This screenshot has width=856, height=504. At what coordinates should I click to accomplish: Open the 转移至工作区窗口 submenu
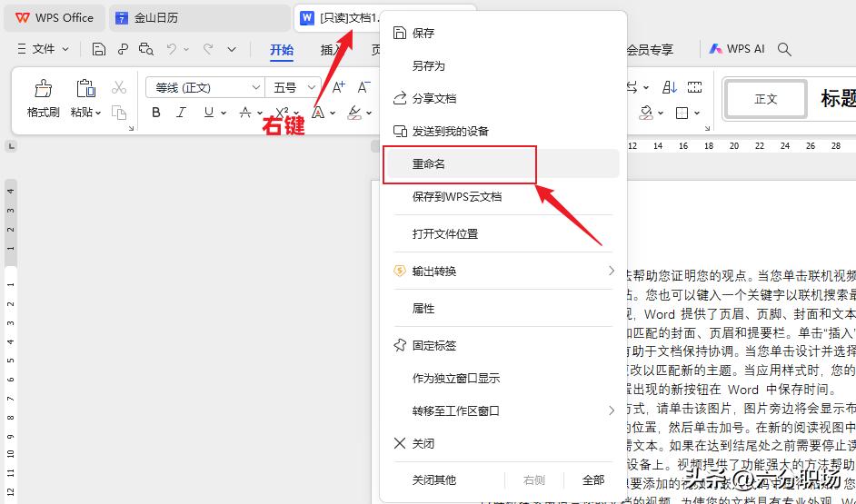(503, 410)
